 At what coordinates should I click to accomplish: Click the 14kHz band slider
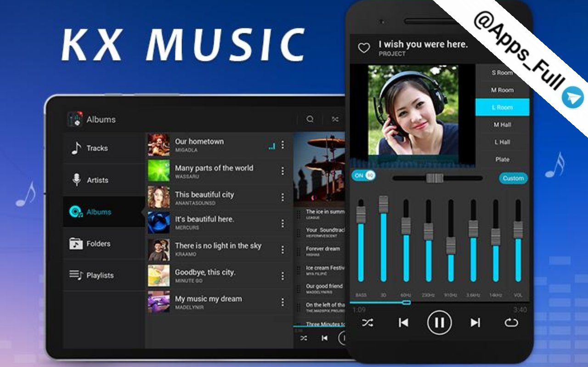pos(496,240)
